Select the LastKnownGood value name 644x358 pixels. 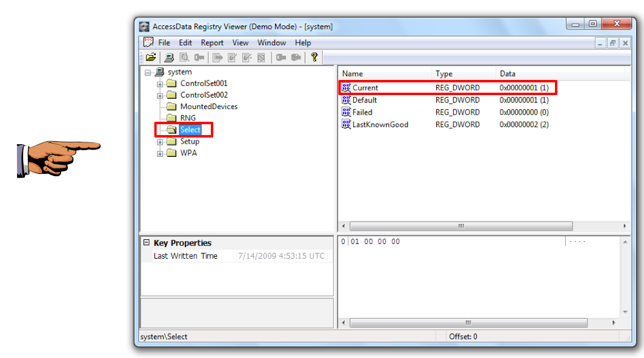pos(380,125)
